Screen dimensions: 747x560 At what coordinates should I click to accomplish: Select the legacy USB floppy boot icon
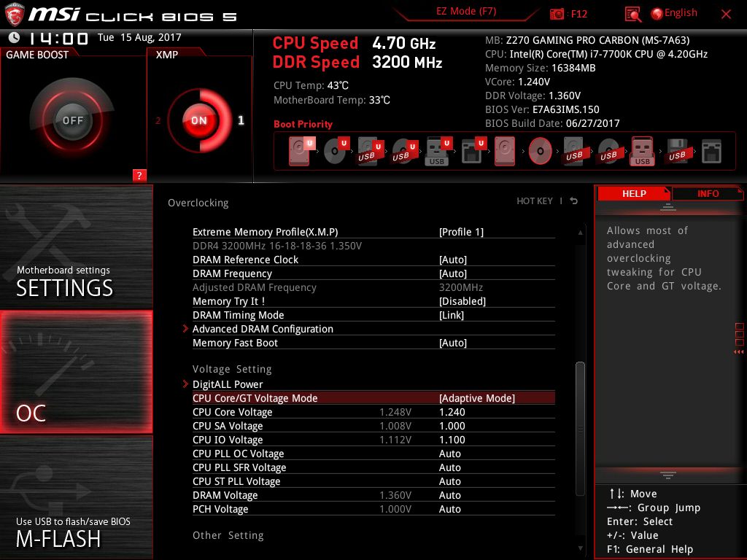(677, 151)
